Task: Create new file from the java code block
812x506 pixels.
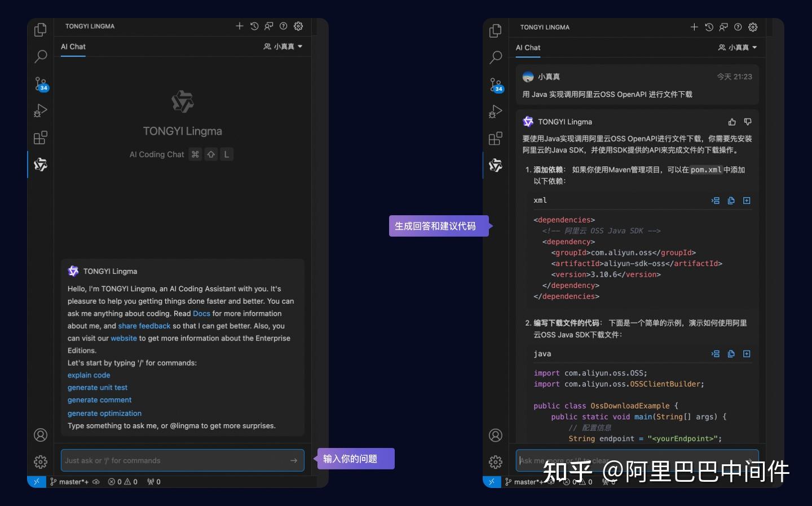Action: (x=747, y=354)
